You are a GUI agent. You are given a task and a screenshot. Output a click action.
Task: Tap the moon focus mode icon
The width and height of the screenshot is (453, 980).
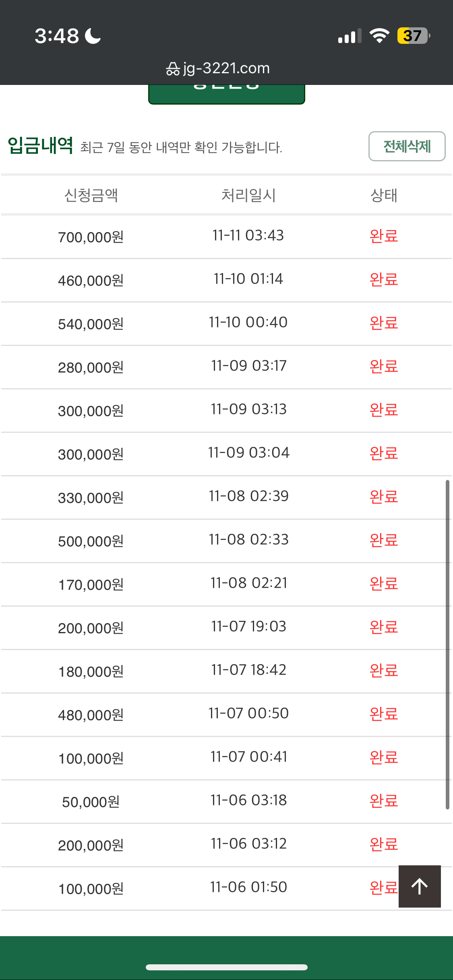(93, 36)
